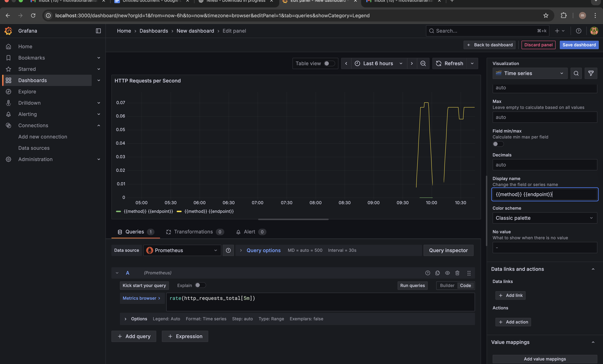Turn on the Explain toggle
This screenshot has height=364, width=603.
[x=200, y=285]
